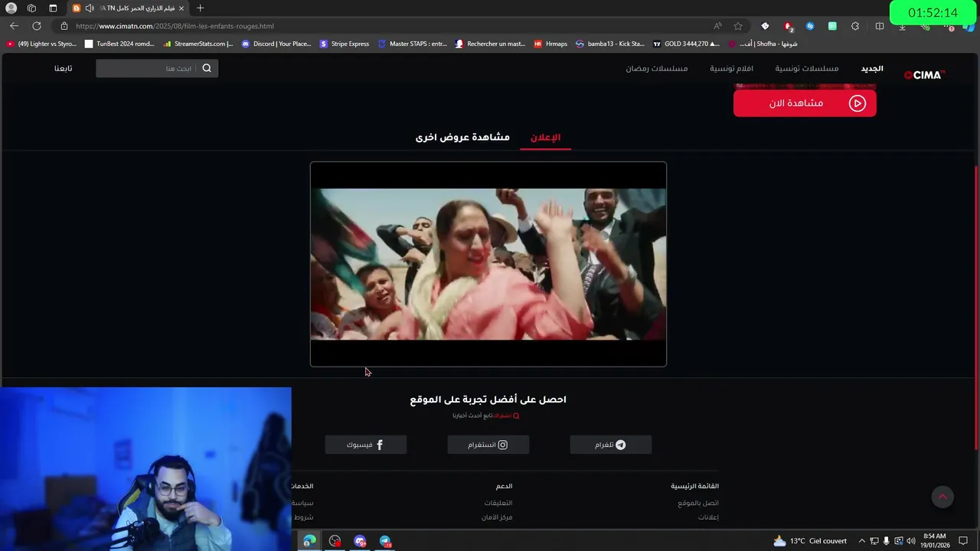
Task: Select the الإعلان tab
Action: click(x=545, y=137)
